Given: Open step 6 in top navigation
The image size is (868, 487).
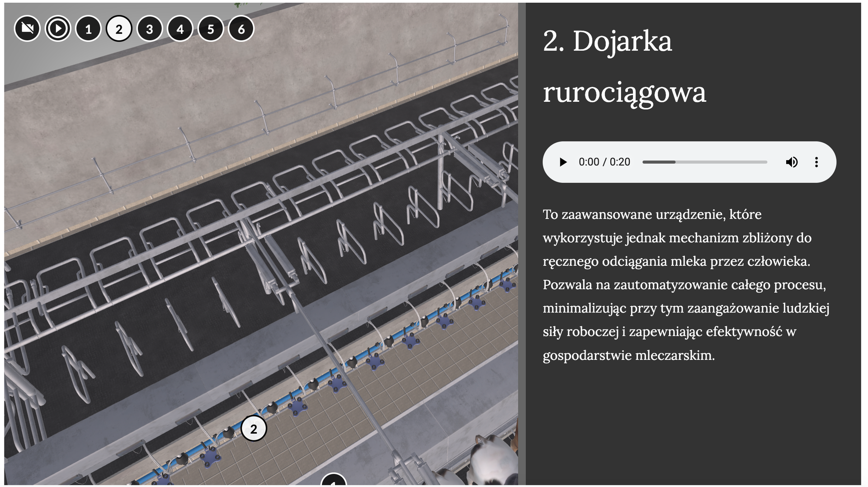Looking at the screenshot, I should coord(241,29).
